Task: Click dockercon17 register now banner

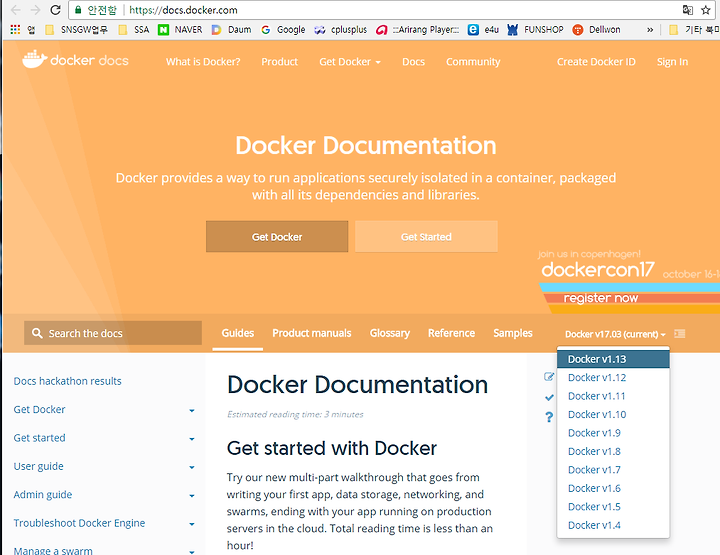Action: coord(629,281)
